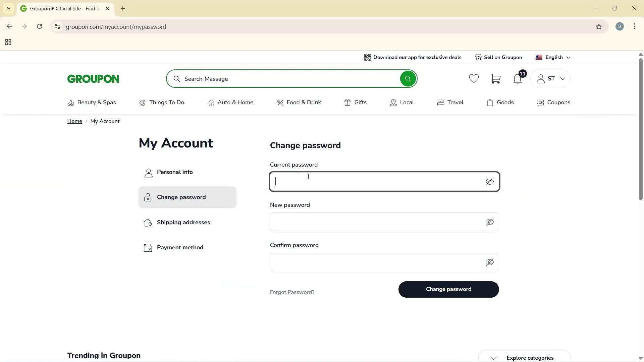Toggle visibility of the Confirm password field
The width and height of the screenshot is (644, 362).
coord(490,262)
